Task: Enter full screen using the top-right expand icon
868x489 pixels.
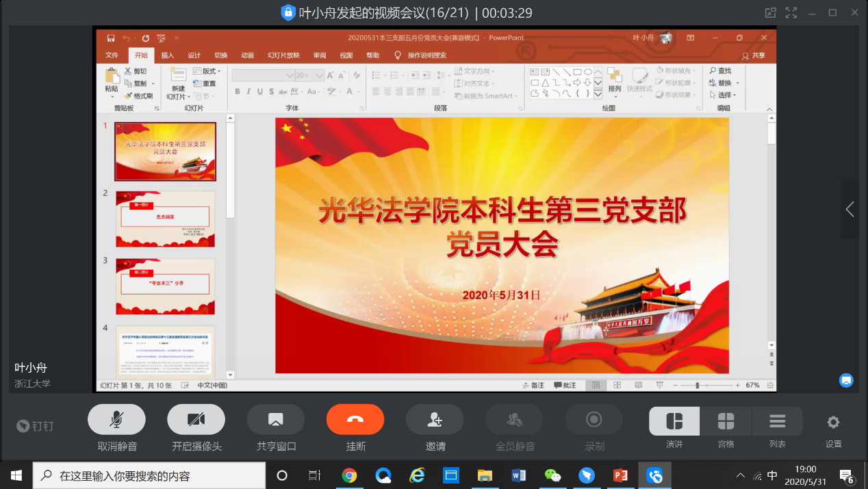Action: (x=791, y=12)
